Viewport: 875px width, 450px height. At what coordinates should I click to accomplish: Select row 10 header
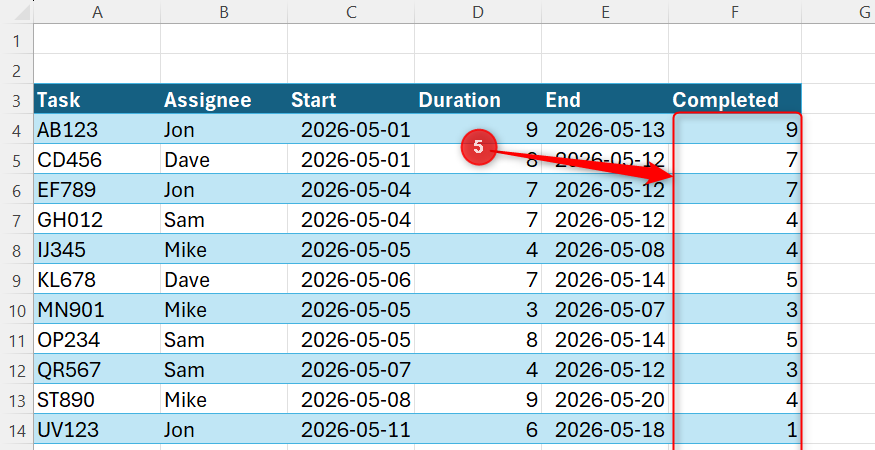(17, 310)
